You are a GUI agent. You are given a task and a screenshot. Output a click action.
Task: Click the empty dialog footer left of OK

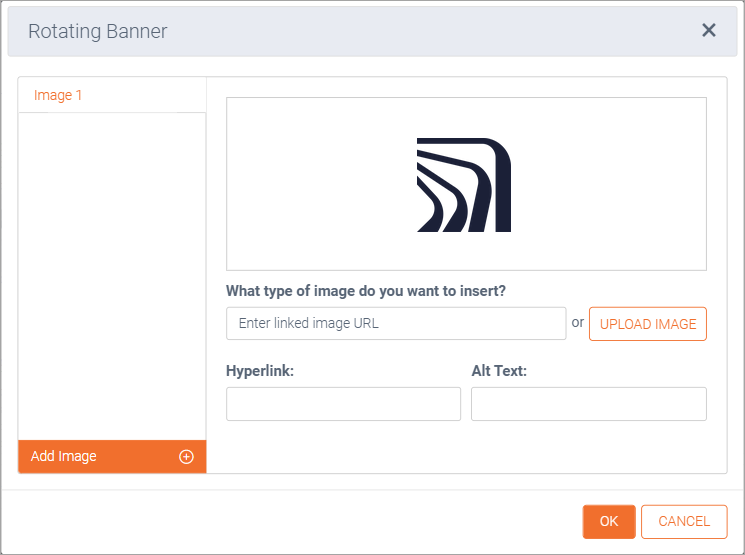tap(300, 521)
